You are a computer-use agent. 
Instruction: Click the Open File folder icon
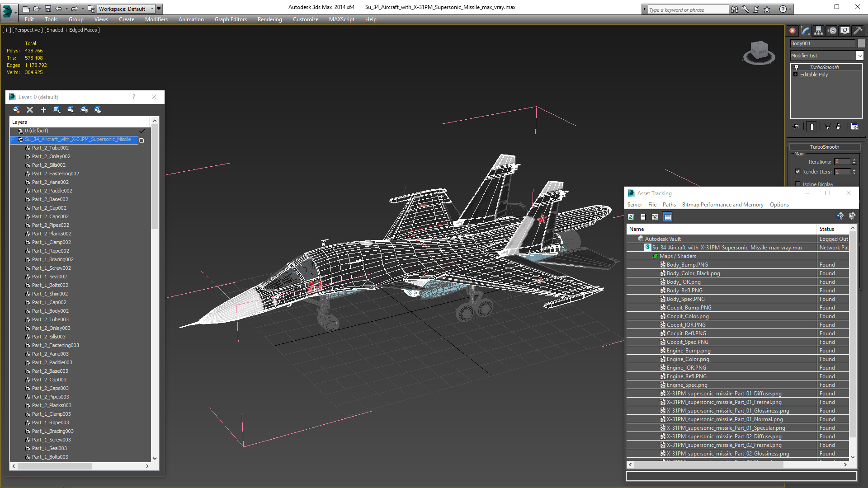37,9
